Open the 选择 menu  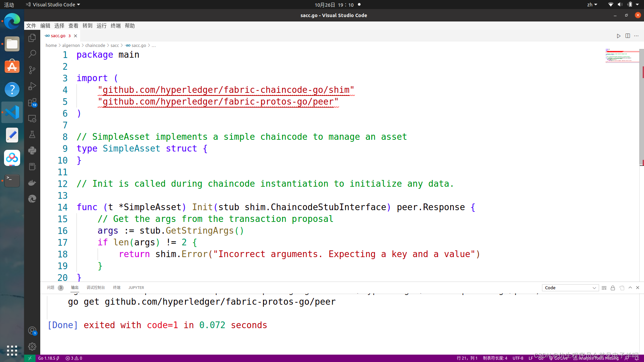[x=59, y=26]
